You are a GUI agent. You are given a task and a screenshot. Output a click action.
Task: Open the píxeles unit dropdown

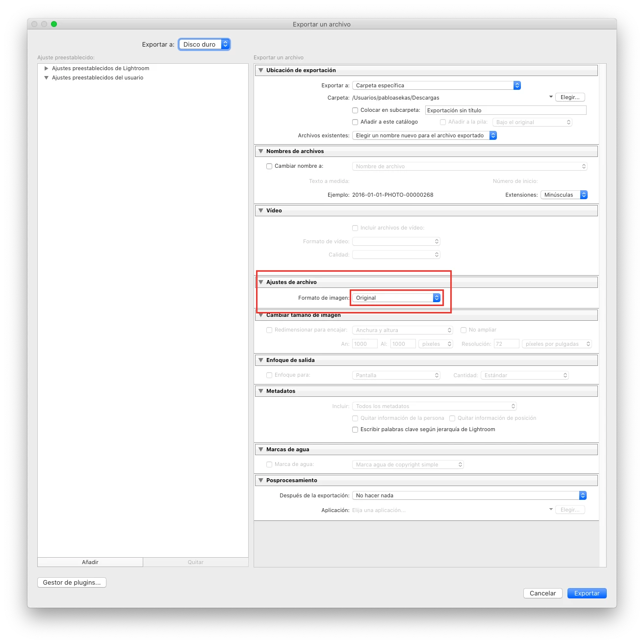436,344
